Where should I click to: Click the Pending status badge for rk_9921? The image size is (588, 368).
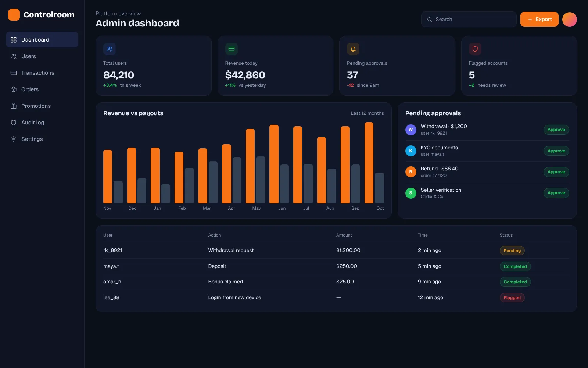click(x=512, y=251)
